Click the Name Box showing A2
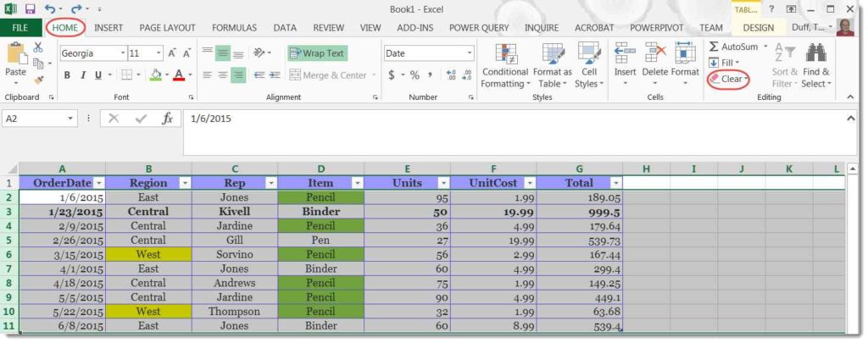 33,119
